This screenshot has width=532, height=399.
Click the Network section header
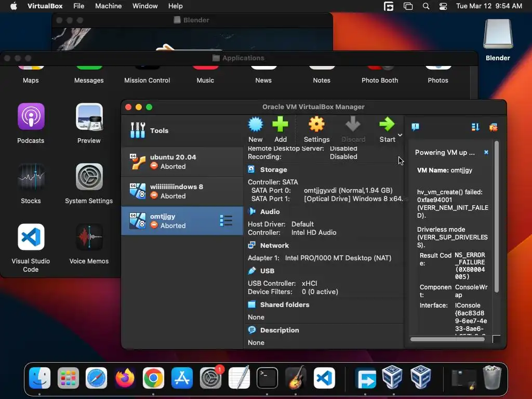(x=274, y=245)
